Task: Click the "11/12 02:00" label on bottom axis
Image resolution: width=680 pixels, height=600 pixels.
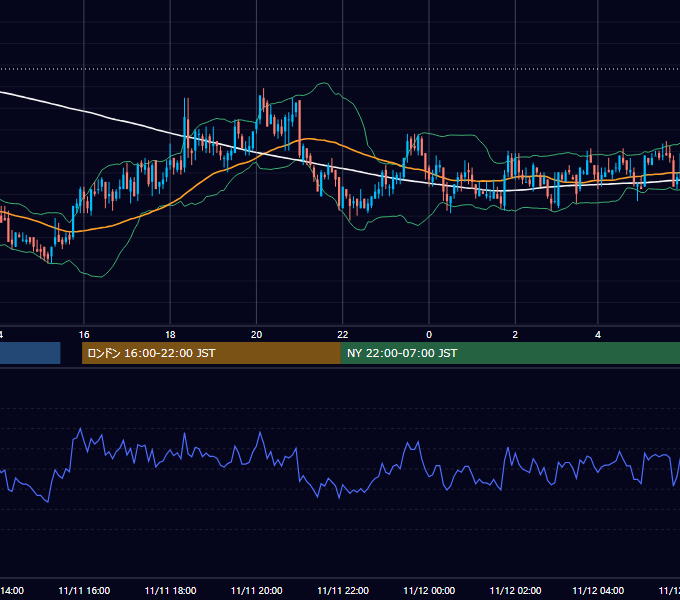Action: (x=516, y=590)
